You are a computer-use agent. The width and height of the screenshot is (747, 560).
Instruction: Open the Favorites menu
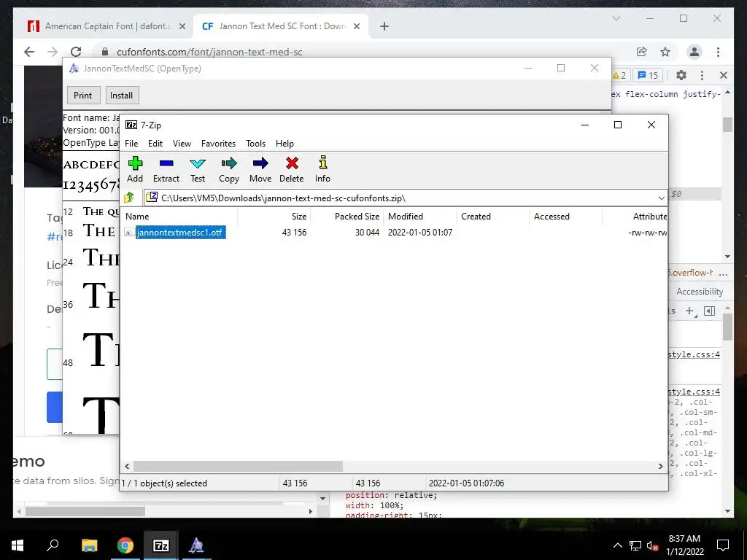pyautogui.click(x=218, y=144)
